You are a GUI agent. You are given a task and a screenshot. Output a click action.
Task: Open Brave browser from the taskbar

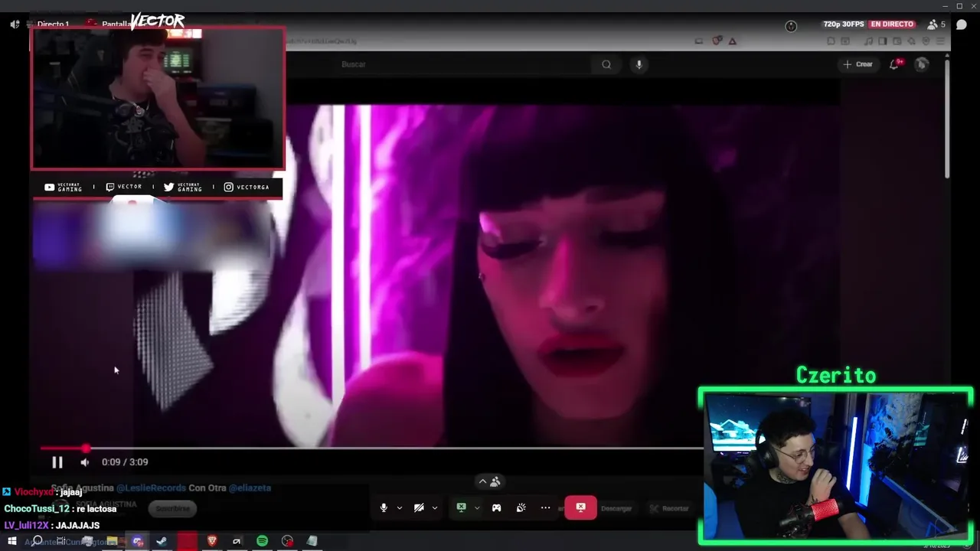pyautogui.click(x=212, y=541)
